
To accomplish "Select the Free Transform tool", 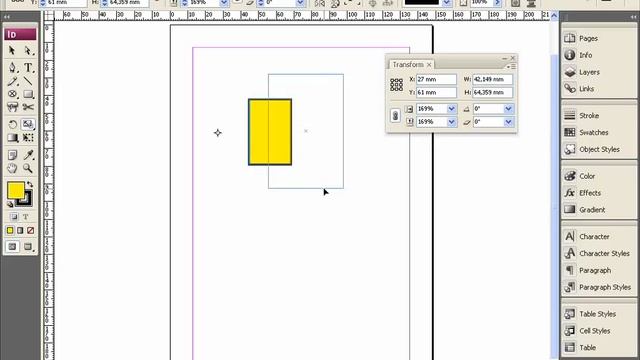I will click(x=28, y=138).
